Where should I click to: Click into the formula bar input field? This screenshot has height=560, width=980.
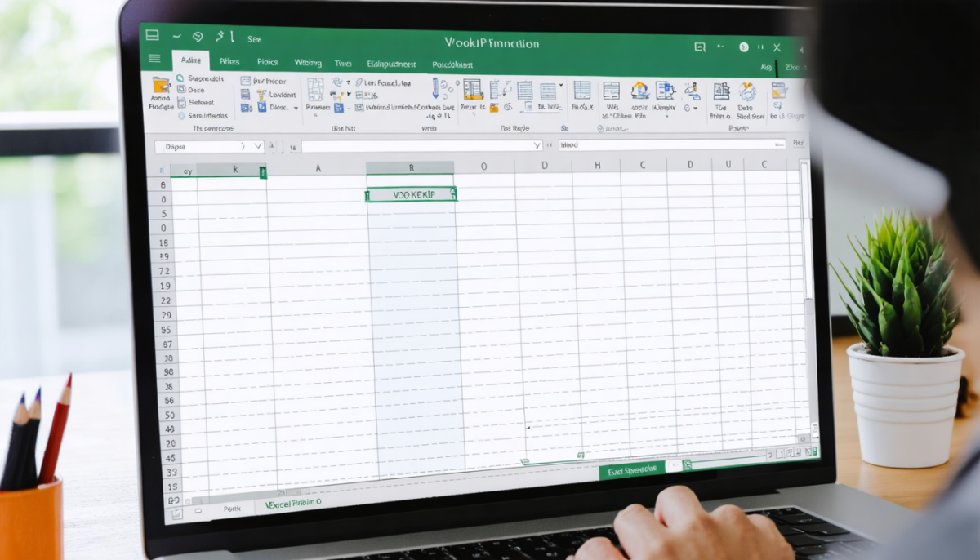(x=421, y=146)
